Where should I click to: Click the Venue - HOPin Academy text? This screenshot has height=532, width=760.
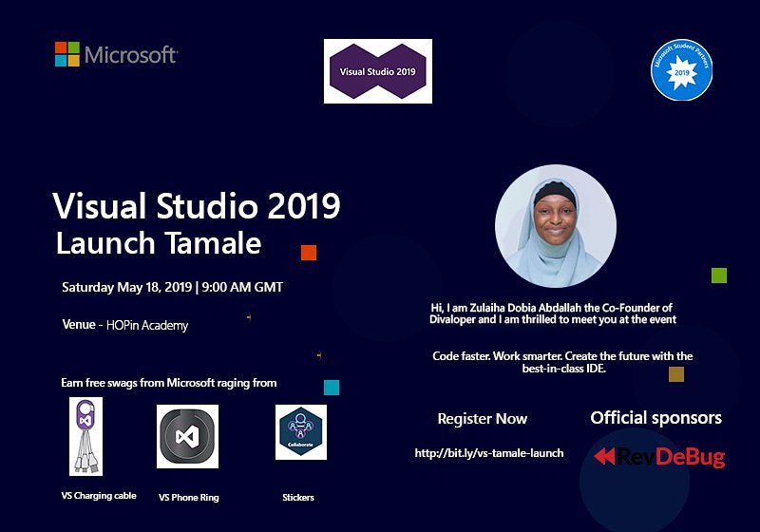(125, 325)
